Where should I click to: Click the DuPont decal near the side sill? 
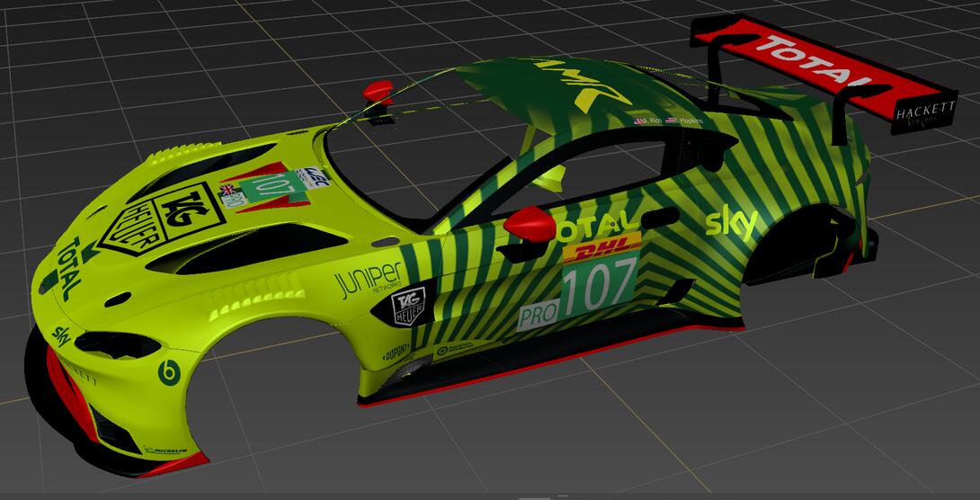[395, 353]
